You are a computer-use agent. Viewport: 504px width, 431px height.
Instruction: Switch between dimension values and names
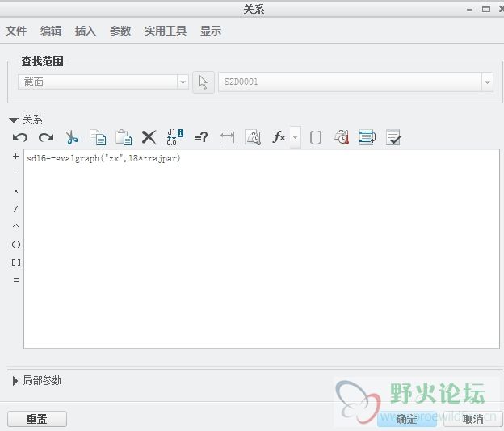(174, 137)
